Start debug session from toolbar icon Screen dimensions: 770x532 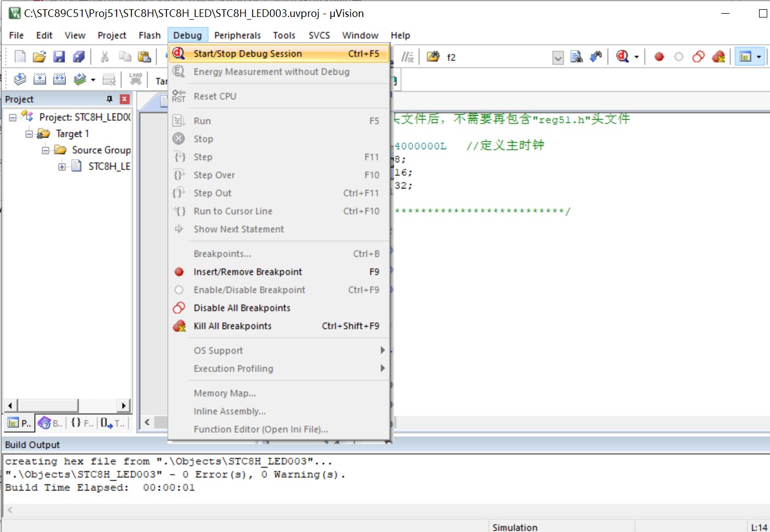click(622, 56)
